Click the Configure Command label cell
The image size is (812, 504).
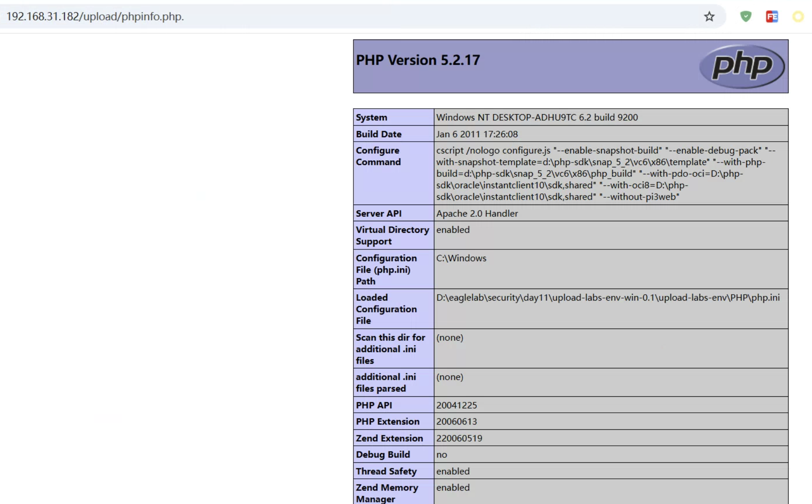378,156
